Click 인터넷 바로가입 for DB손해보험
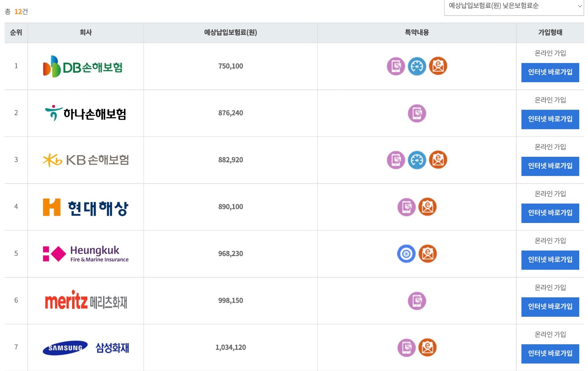 550,72
